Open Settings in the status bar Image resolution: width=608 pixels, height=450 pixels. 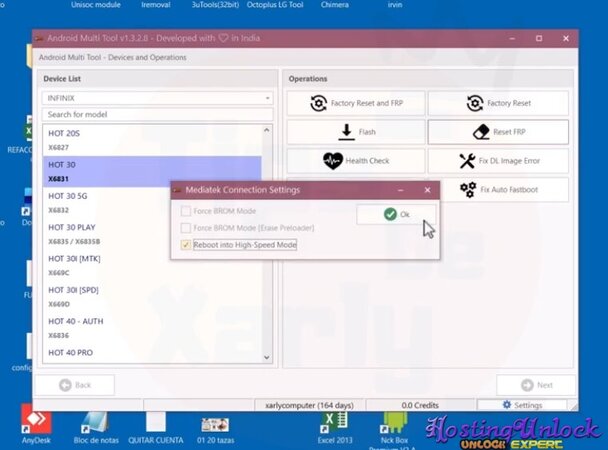coord(523,405)
